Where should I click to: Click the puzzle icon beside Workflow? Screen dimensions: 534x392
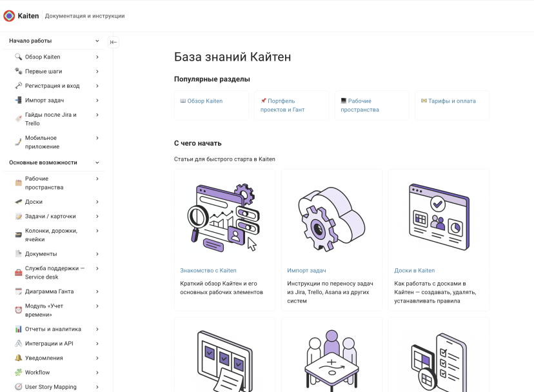pyautogui.click(x=19, y=372)
